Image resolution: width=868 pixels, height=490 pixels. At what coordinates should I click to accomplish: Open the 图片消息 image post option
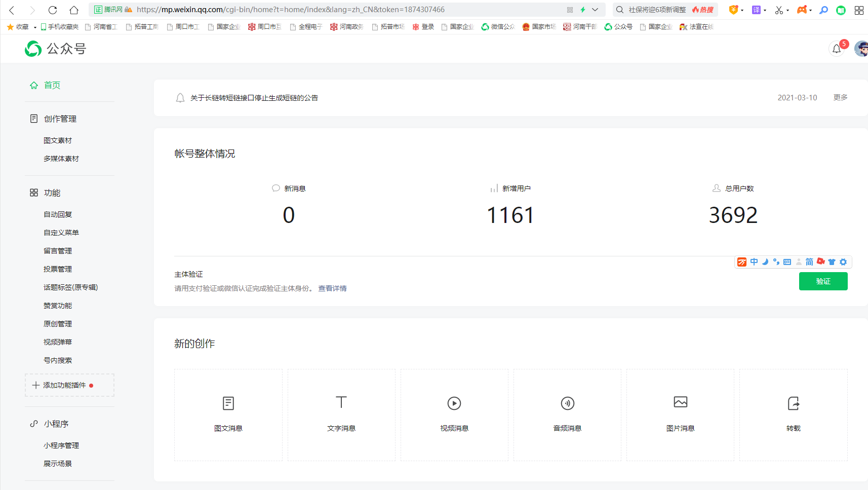[680, 402]
